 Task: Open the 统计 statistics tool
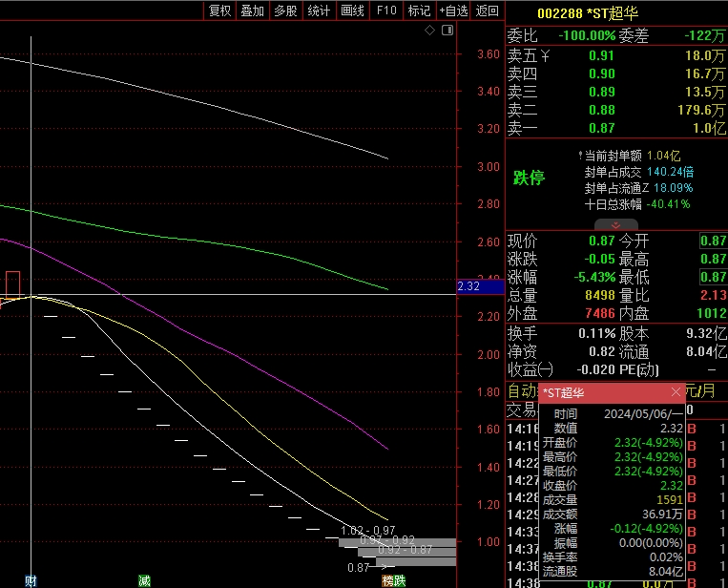319,10
